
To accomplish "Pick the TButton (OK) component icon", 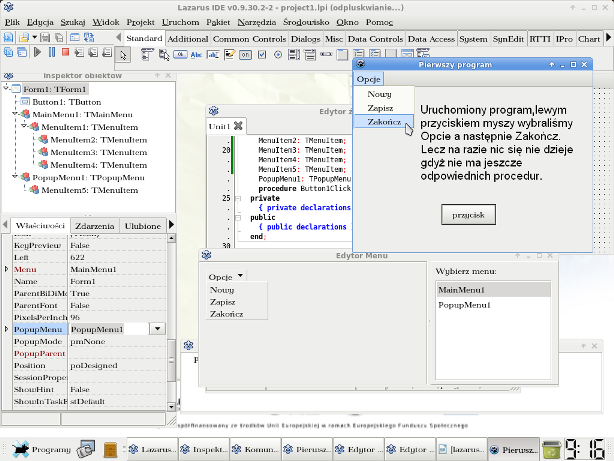I will tap(180, 54).
